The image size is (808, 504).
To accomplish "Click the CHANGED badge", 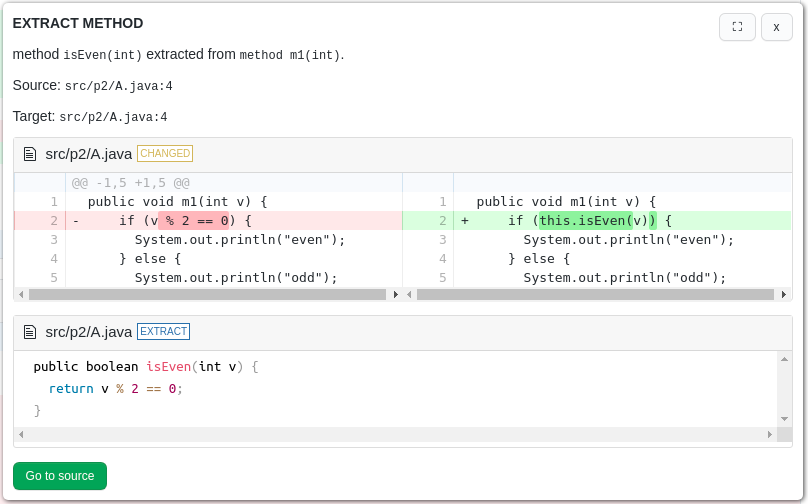I will (x=165, y=154).
